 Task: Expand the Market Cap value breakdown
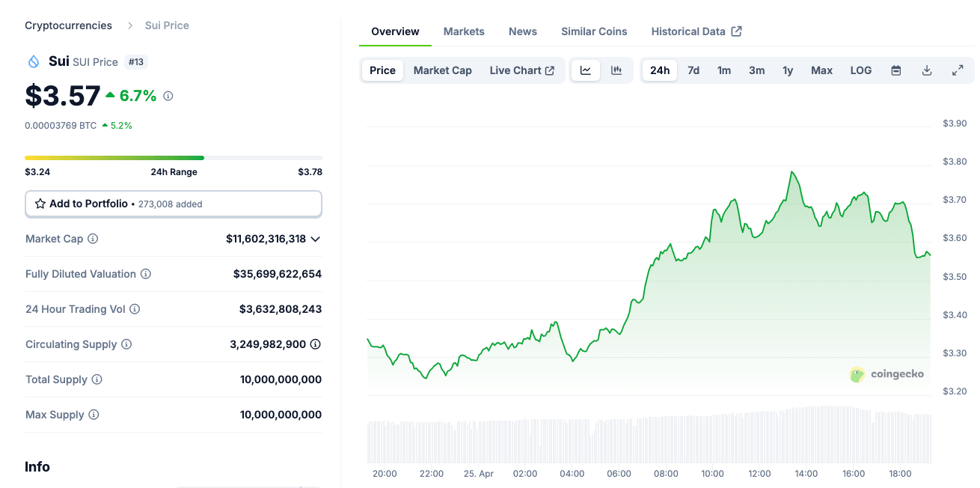click(316, 239)
